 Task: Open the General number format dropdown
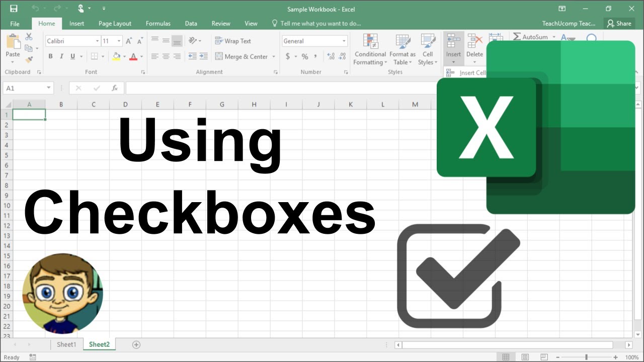344,41
